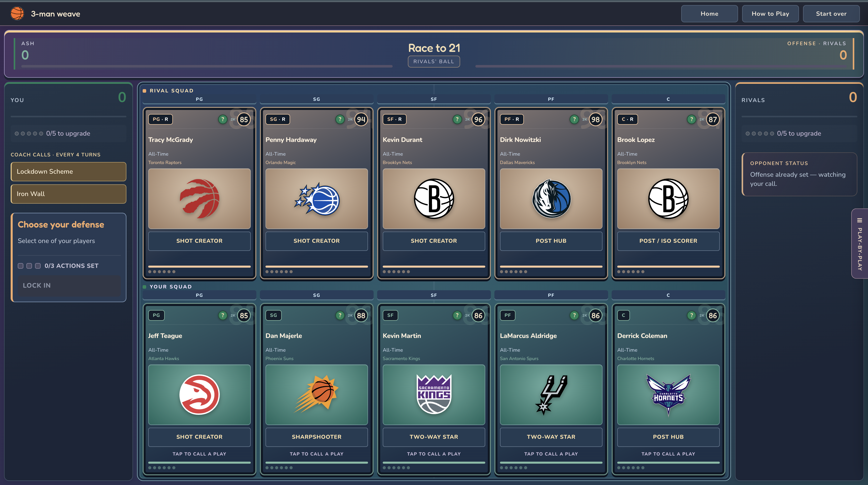
Task: Click the You 0/5 to upgrade tracker
Action: pos(69,134)
